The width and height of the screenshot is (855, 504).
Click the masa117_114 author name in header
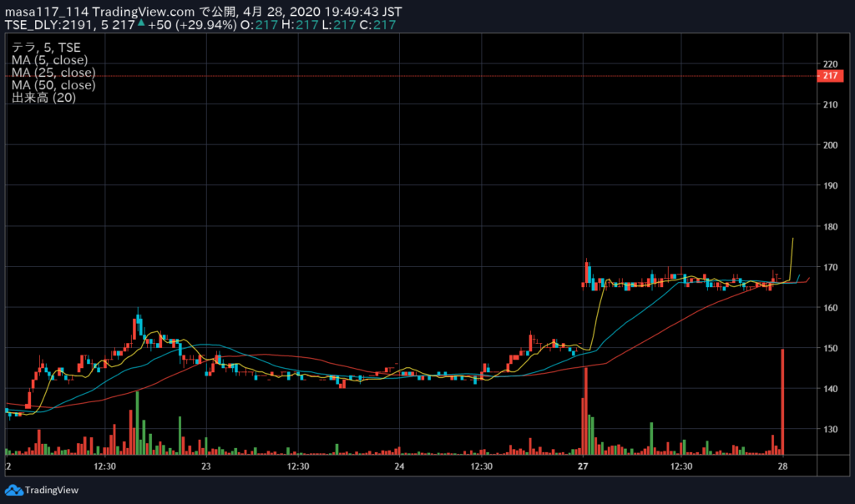[x=47, y=12]
